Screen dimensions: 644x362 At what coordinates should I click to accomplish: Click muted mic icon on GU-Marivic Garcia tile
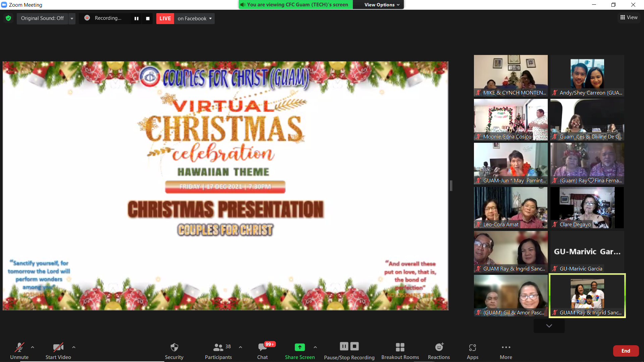(555, 269)
